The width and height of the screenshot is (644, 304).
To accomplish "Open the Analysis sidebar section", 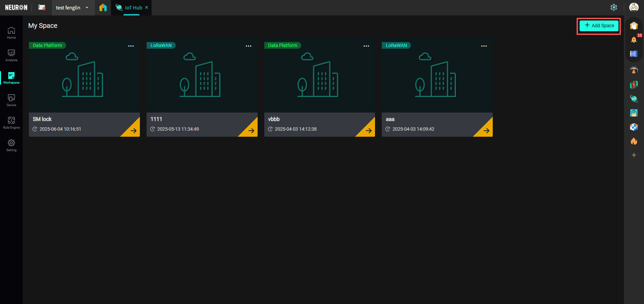I will coord(11,55).
